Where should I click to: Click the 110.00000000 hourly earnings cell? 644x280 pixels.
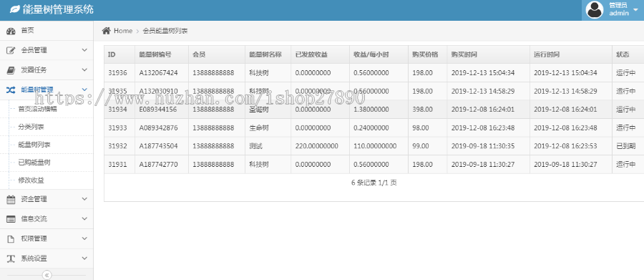point(375,146)
